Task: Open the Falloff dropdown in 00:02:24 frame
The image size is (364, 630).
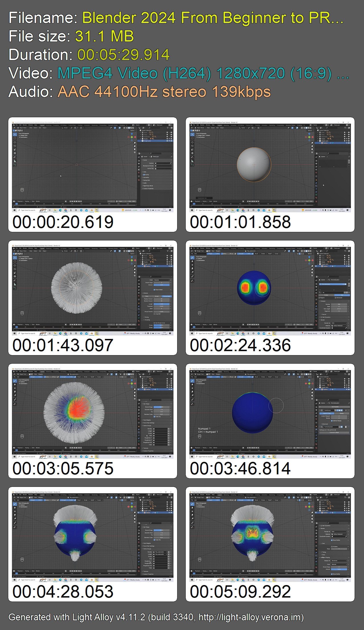Action: tap(270, 254)
